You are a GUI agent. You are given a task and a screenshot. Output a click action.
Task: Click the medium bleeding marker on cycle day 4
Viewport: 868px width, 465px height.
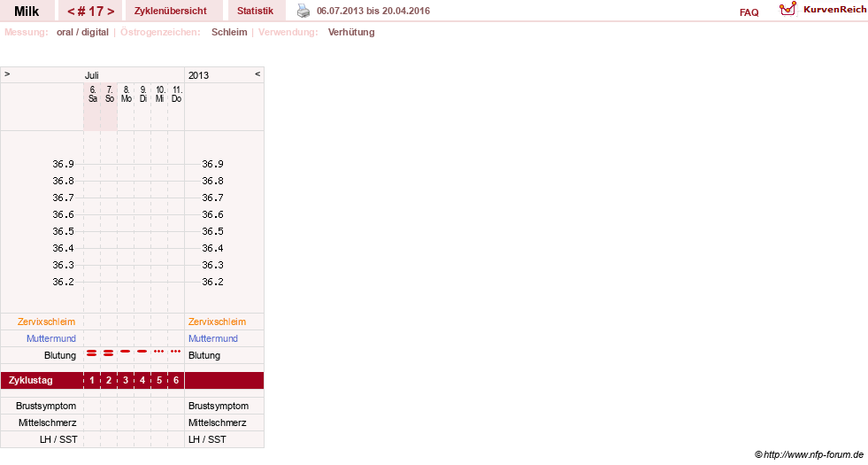[142, 352]
